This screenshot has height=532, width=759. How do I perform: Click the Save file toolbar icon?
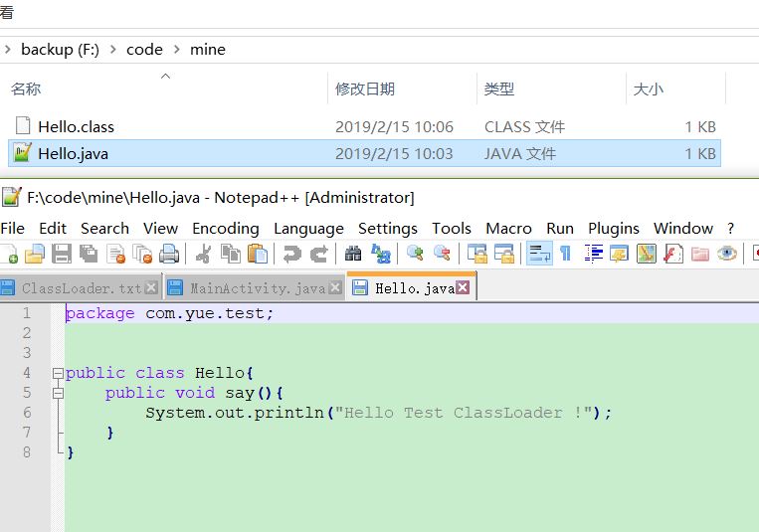[62, 255]
